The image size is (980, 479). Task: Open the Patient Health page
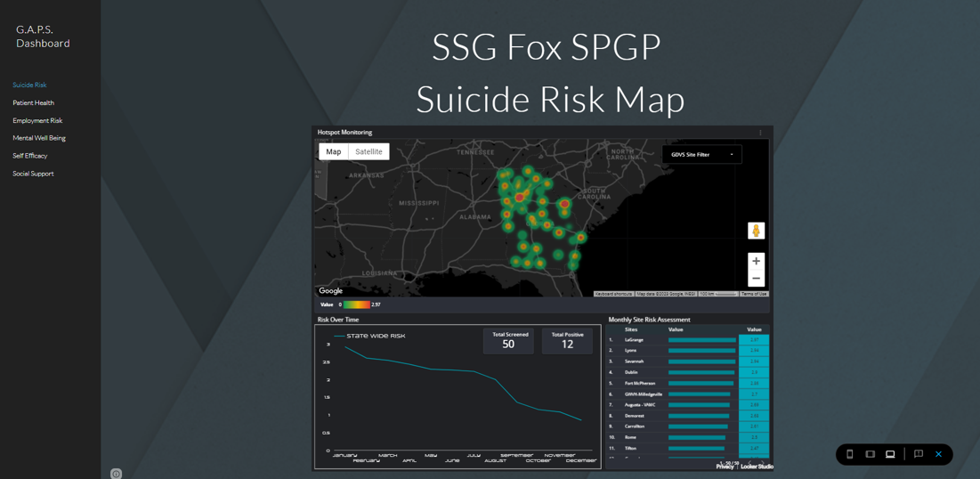[34, 102]
